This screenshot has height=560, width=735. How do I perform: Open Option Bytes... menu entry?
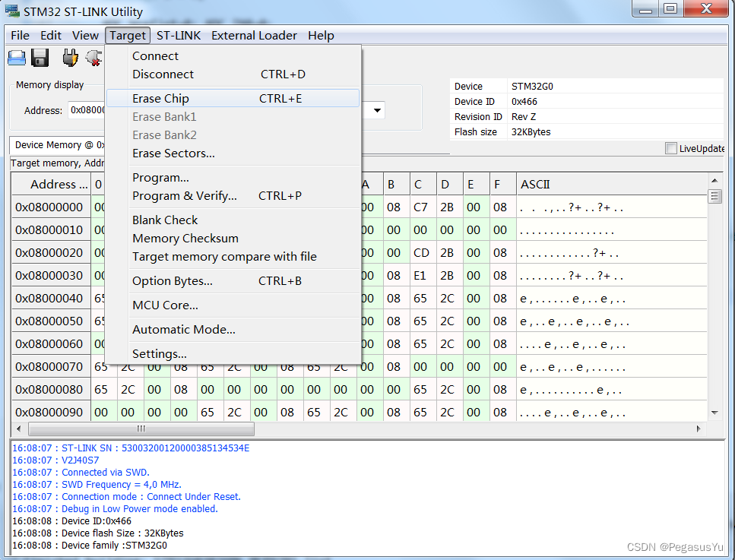233,281
